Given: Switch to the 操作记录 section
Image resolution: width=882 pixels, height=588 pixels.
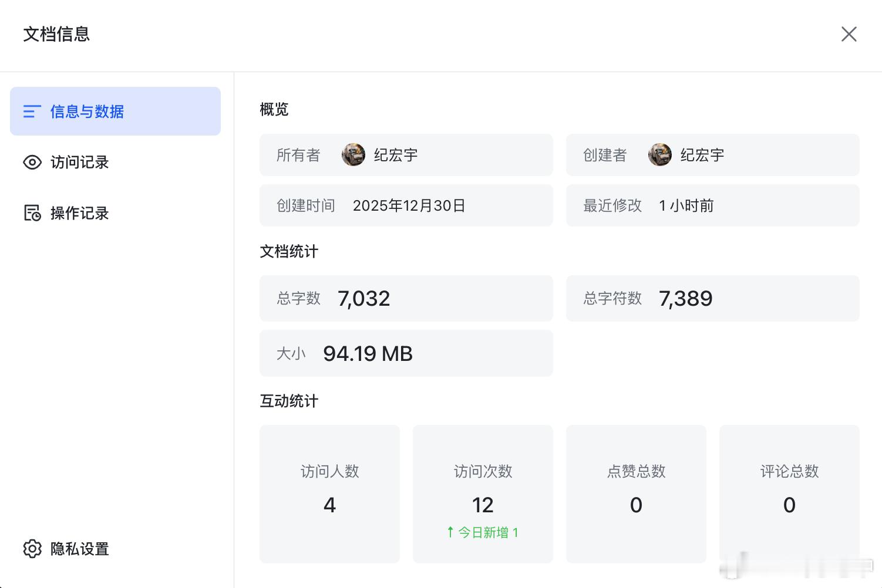Looking at the screenshot, I should (79, 213).
